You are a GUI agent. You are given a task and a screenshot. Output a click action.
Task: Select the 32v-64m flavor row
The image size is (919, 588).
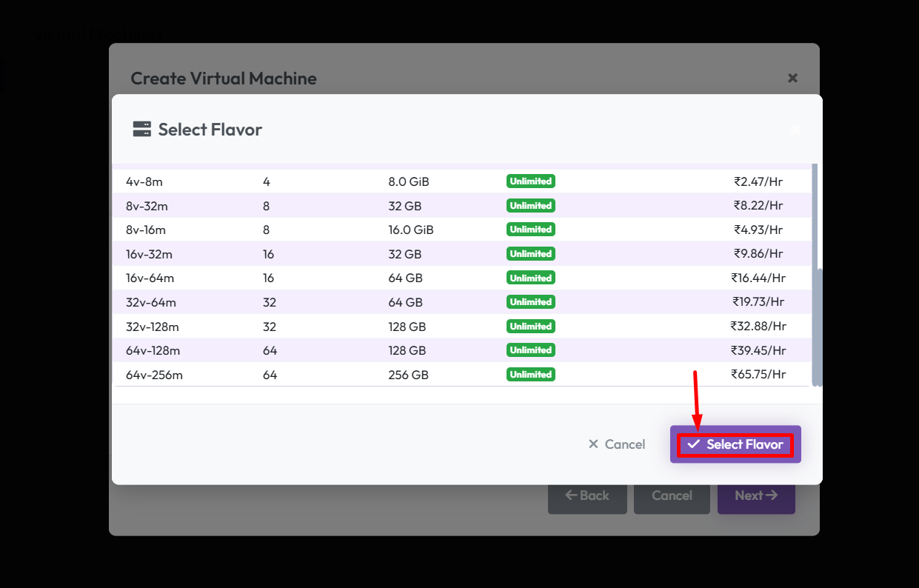(x=151, y=303)
